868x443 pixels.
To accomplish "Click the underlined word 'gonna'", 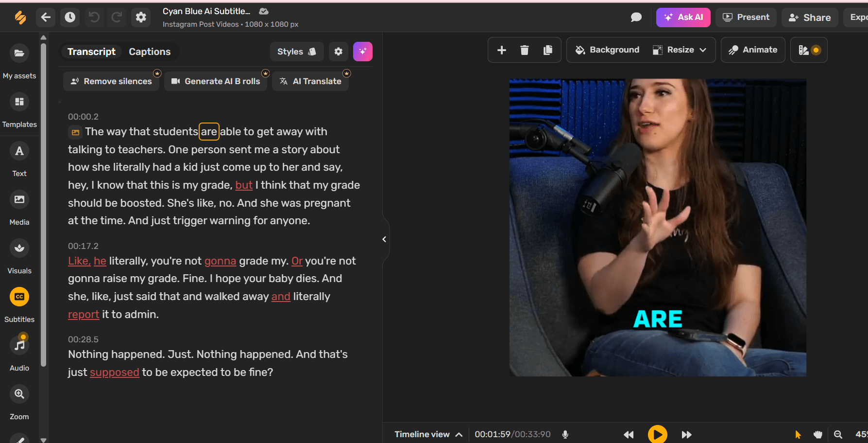I will pyautogui.click(x=220, y=261).
